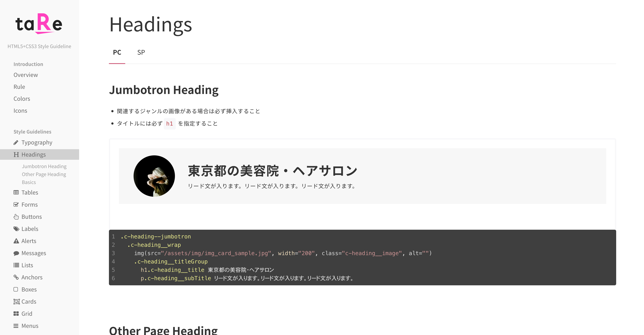Jump to Other Page Heading subsection
The width and height of the screenshot is (644, 335).
point(44,174)
